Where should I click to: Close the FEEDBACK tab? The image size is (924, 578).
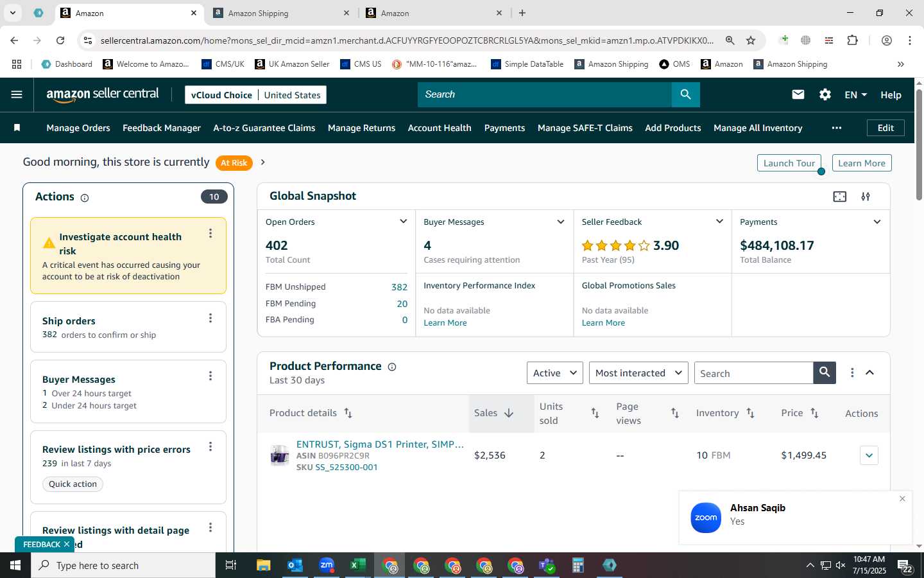click(x=66, y=544)
